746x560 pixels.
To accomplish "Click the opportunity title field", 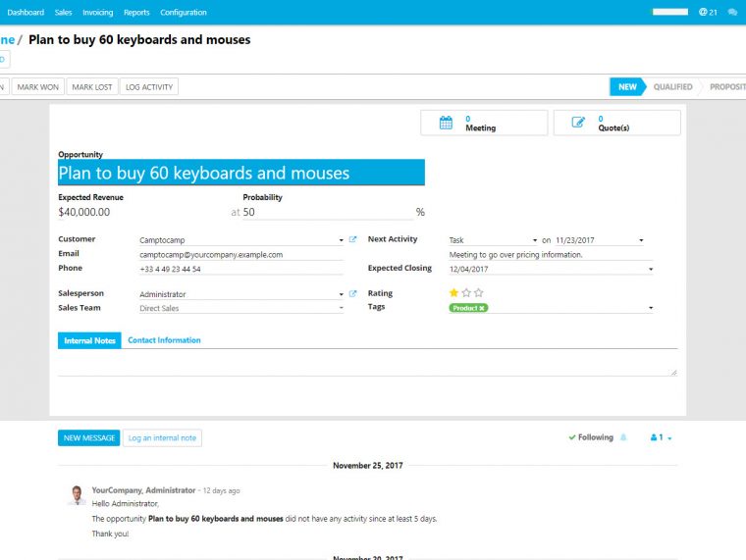I will pyautogui.click(x=241, y=173).
